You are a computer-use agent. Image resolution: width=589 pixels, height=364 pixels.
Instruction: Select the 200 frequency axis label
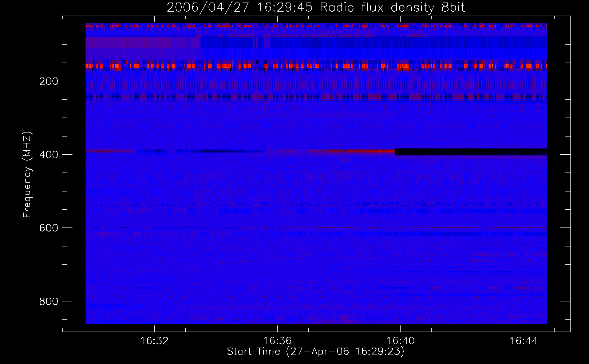click(x=49, y=81)
